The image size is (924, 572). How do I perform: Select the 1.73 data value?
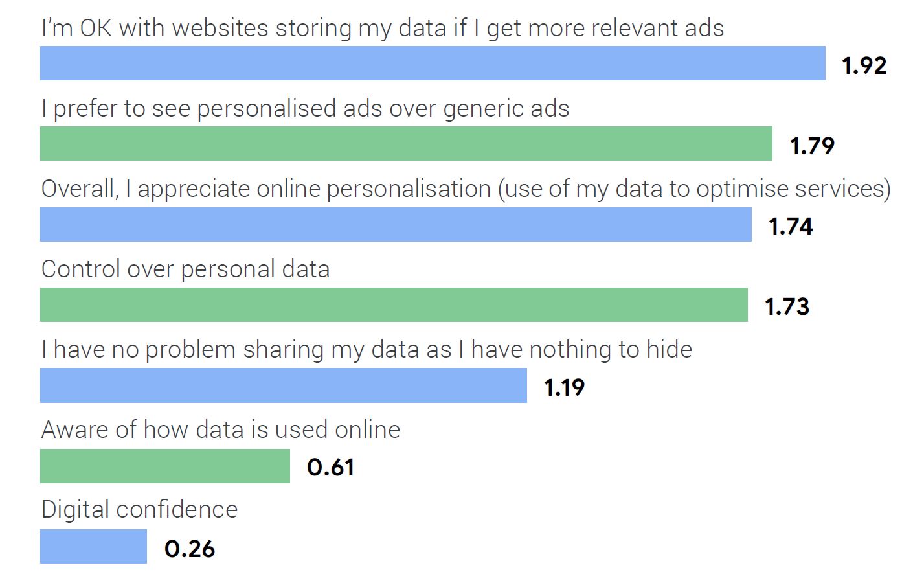pos(787,306)
